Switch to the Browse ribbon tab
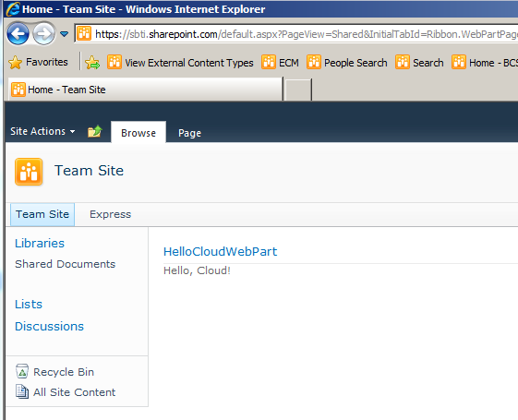 click(x=139, y=132)
